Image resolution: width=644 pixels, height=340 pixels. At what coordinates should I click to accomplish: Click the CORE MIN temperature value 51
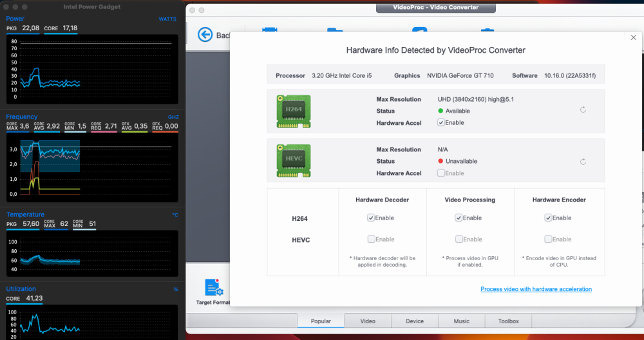click(x=92, y=224)
